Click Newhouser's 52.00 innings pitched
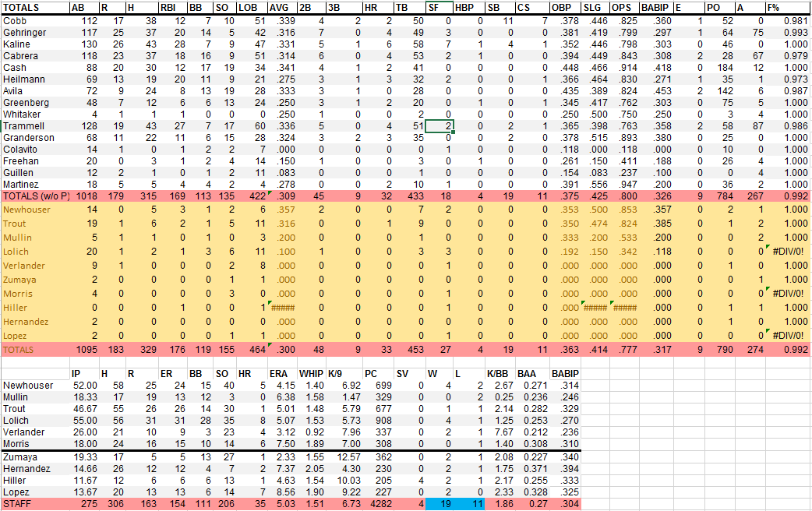This screenshot has height=511, width=812. click(x=84, y=386)
